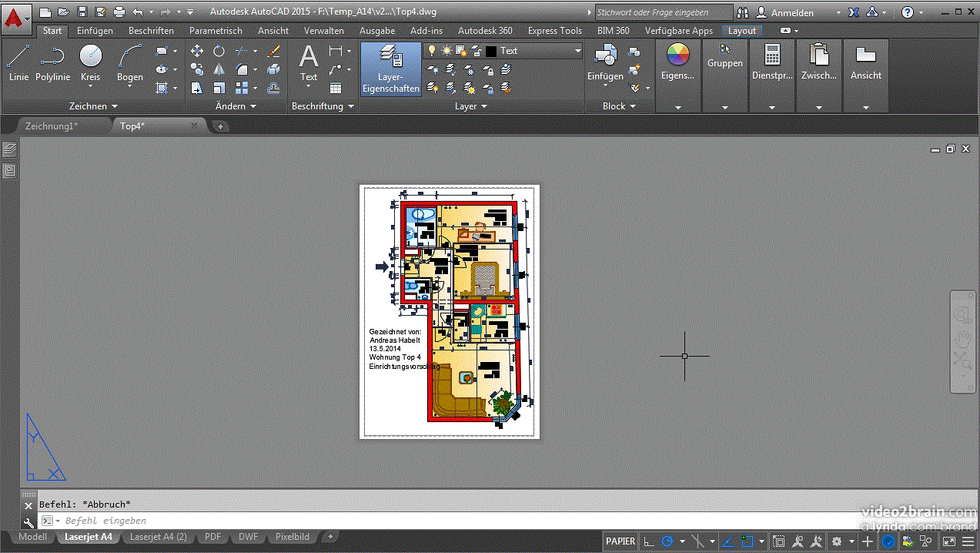
Task: Toggle object snap square icon in status bar
Action: 748,541
